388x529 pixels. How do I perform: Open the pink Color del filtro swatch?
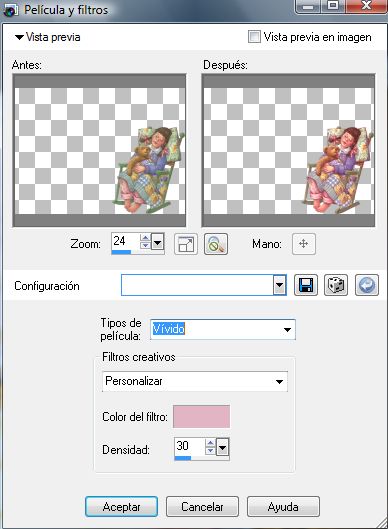[201, 417]
